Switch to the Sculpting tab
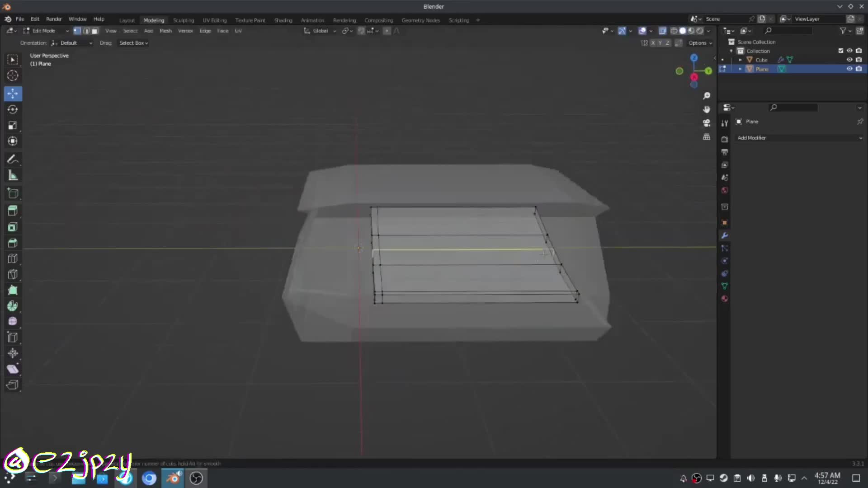Screen dimensions: 868x488 [184, 20]
